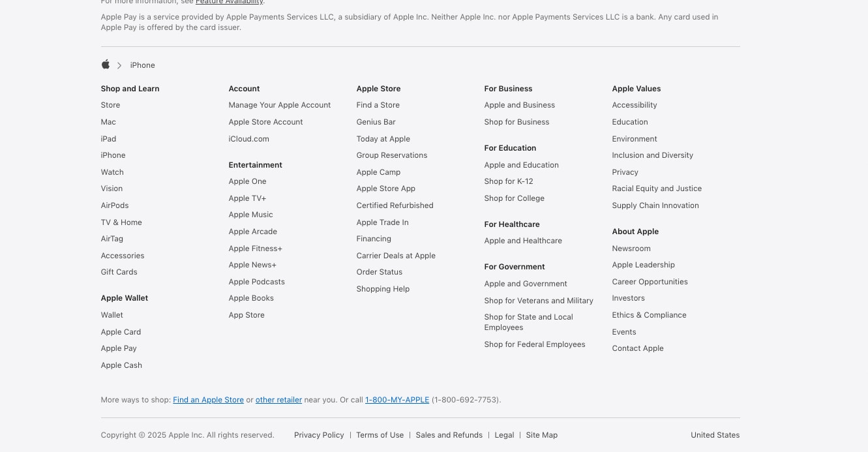Change region via United States link
The image size is (868, 452).
[x=715, y=435]
